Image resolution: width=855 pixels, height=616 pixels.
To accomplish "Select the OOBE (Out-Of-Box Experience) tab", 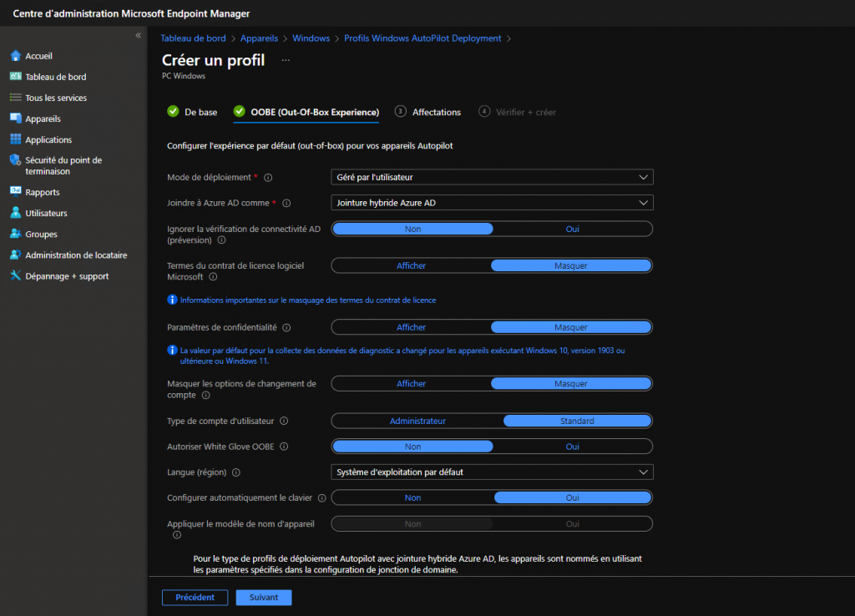I will (306, 112).
